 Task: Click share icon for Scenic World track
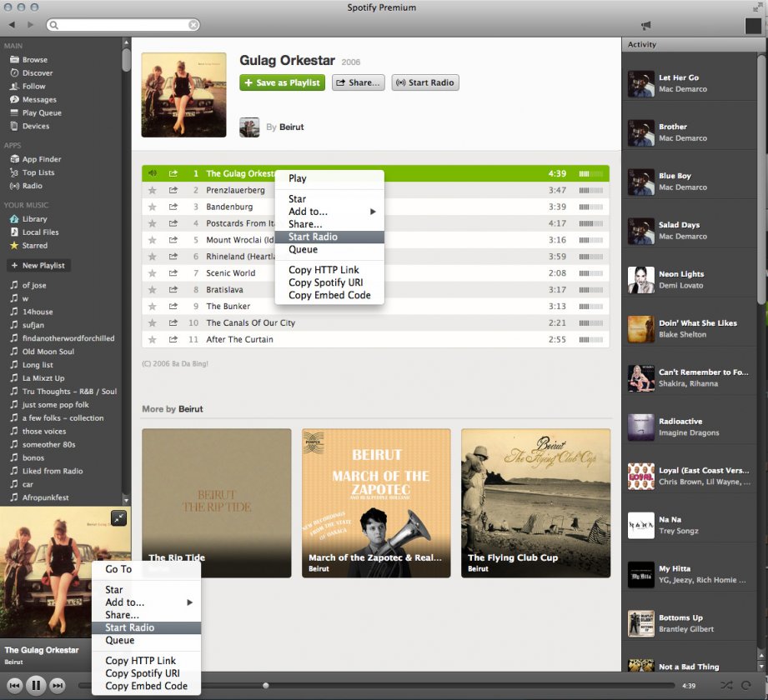(173, 272)
